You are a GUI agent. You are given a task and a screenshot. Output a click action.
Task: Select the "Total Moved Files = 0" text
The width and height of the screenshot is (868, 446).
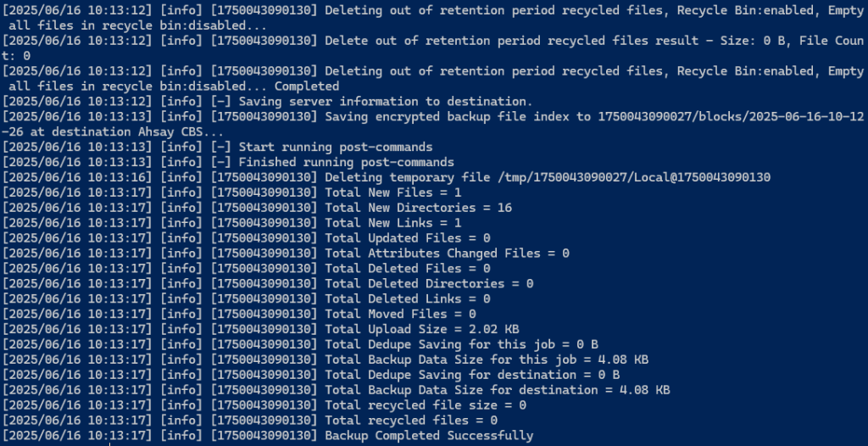point(400,314)
